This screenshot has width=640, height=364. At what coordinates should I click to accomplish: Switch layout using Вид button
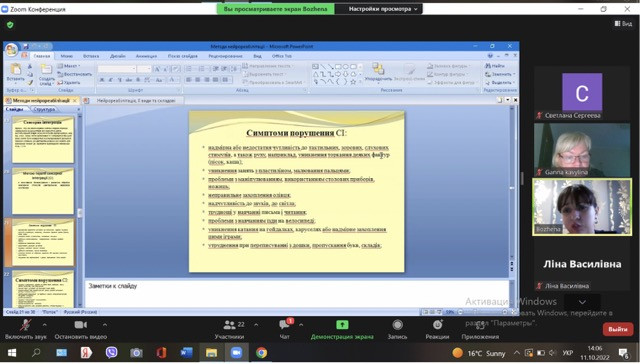click(x=623, y=24)
